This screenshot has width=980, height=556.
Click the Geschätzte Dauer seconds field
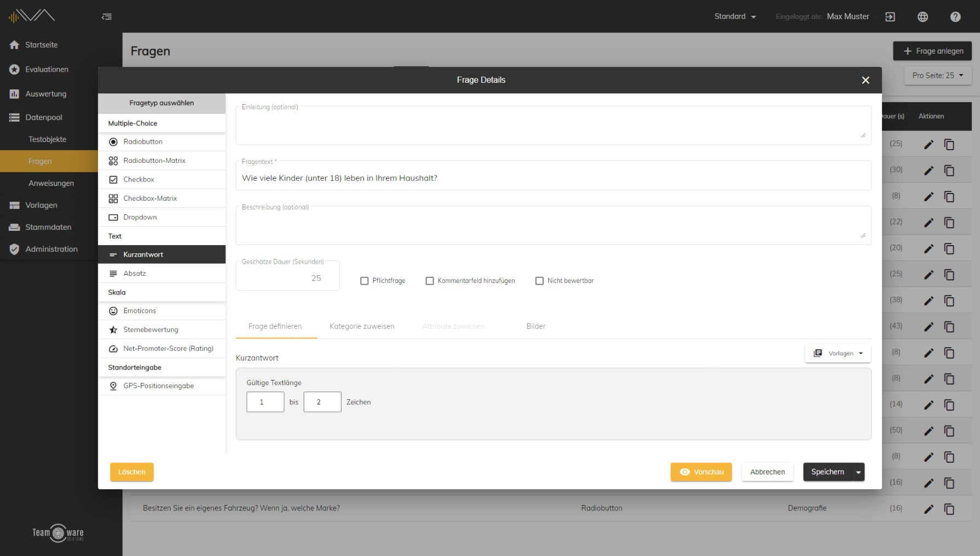[288, 276]
